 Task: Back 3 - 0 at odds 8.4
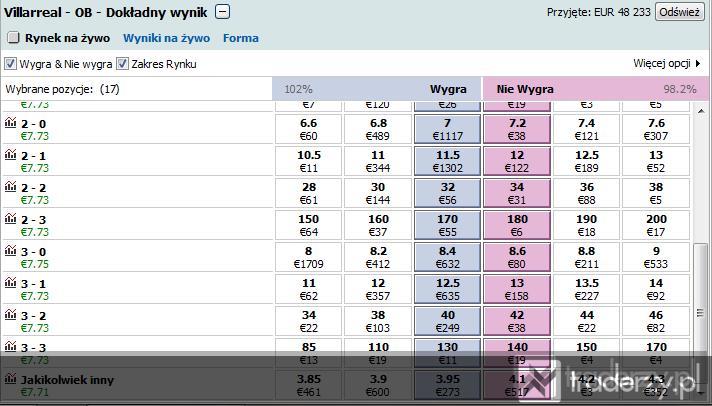tap(447, 257)
